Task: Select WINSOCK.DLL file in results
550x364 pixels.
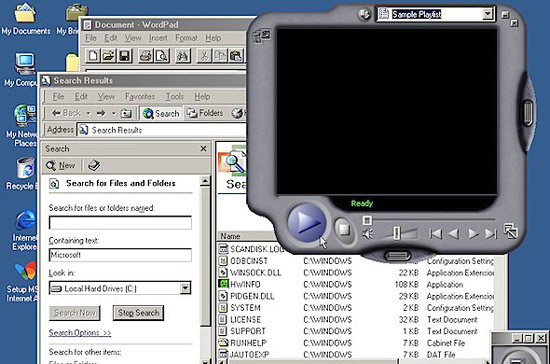Action: pyautogui.click(x=250, y=273)
